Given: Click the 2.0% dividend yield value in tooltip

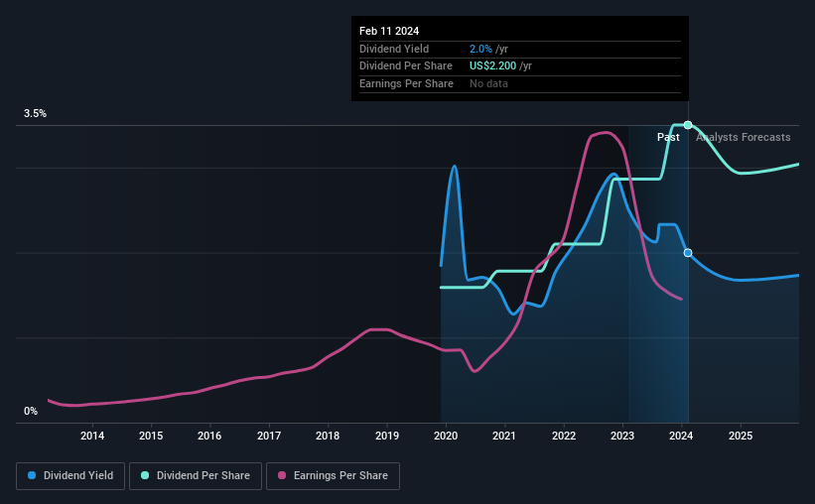Looking at the screenshot, I should point(480,49).
